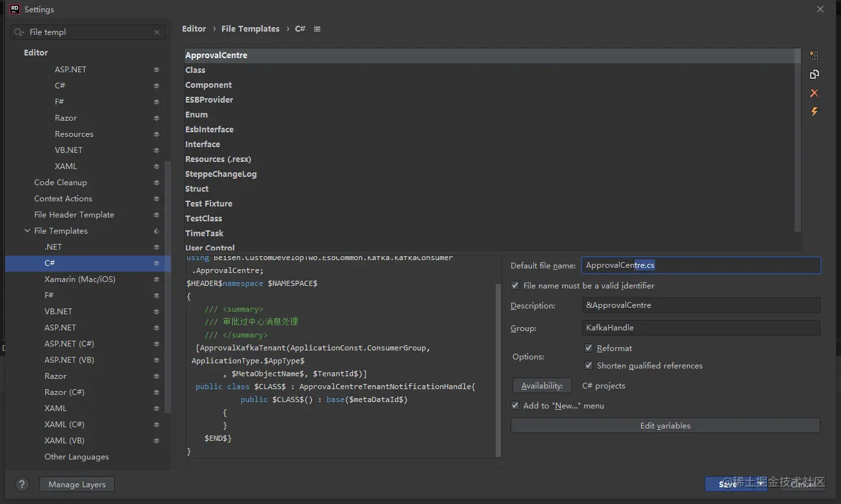This screenshot has height=504, width=841.
Task: Toggle 'Shorten qualified references' checkbox
Action: point(589,365)
